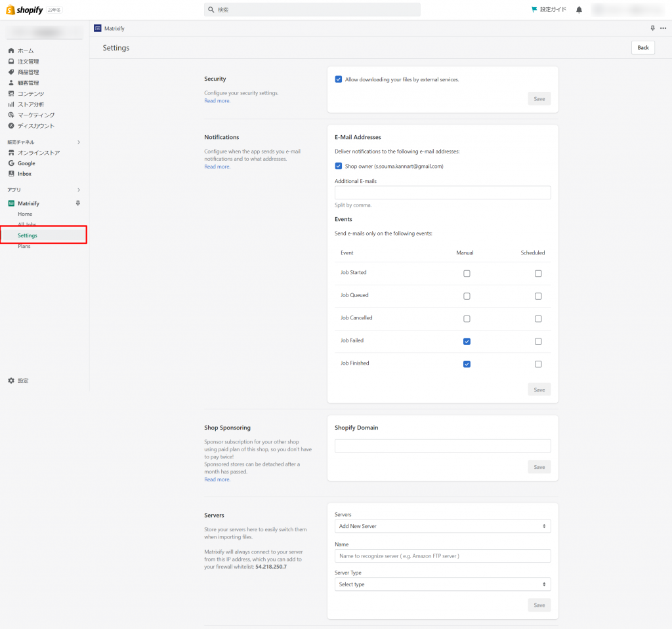Viewport: 672px width, 629px height.
Task: Save the Servers settings
Action: click(x=539, y=605)
